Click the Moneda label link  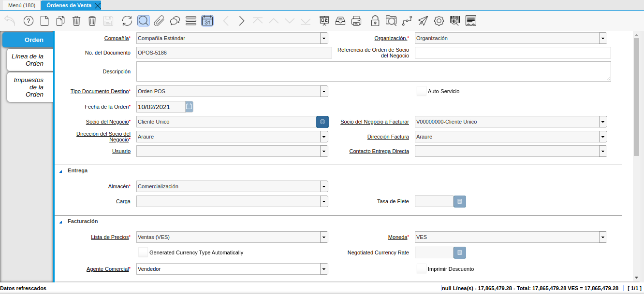coord(397,237)
